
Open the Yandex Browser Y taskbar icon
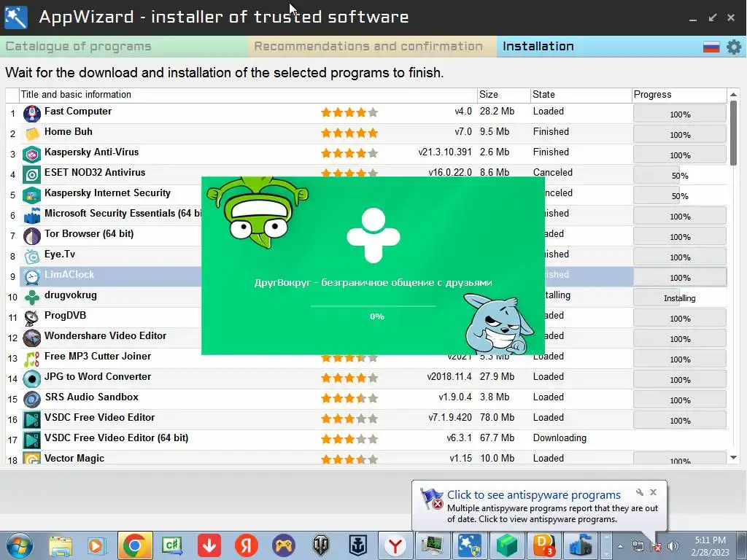pyautogui.click(x=395, y=545)
